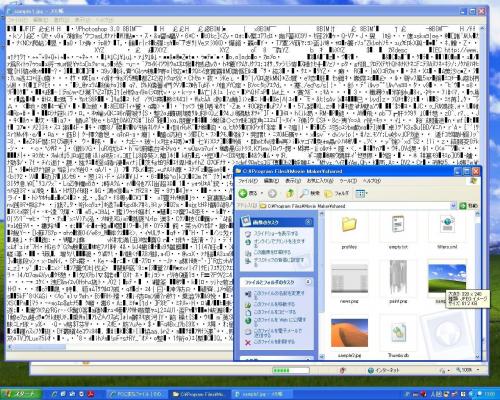
Task: Open the 編集 menu in Explorer window
Action: (271, 181)
